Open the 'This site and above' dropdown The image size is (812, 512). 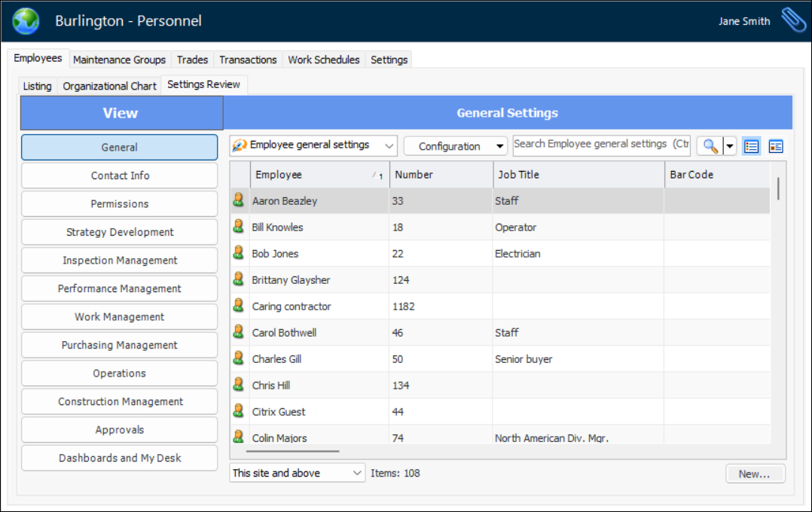click(x=298, y=473)
